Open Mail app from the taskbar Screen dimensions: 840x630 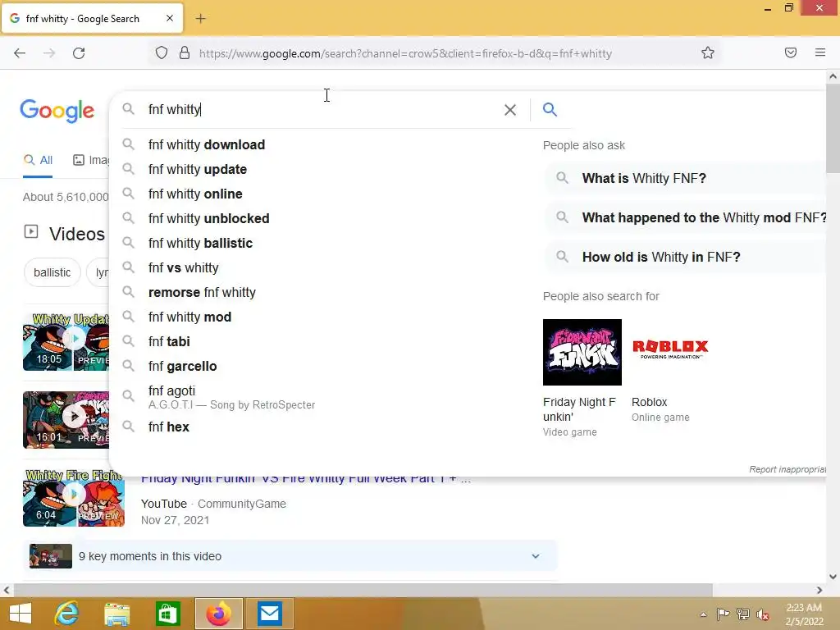pos(269,614)
